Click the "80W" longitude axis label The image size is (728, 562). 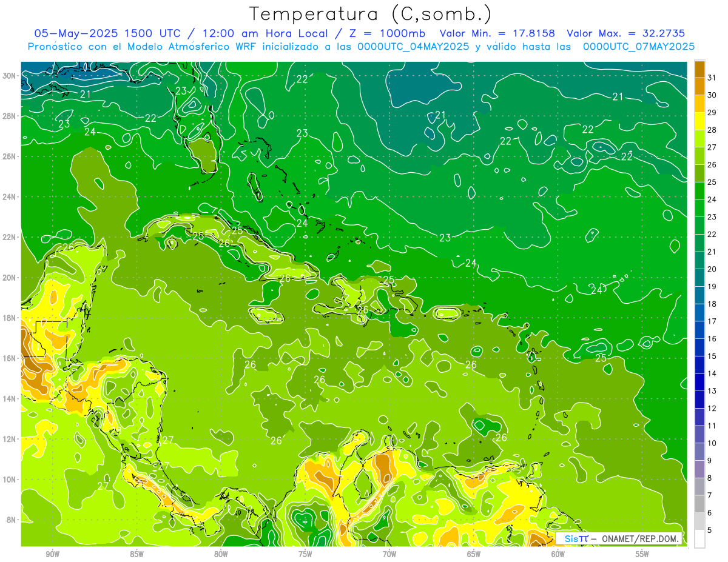pyautogui.click(x=221, y=554)
